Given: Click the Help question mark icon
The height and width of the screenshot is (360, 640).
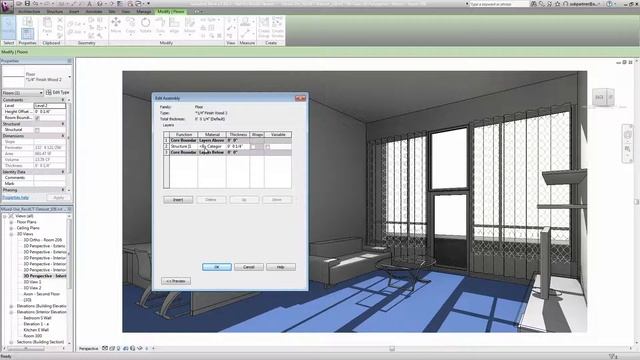Looking at the screenshot, I should coord(609,4).
